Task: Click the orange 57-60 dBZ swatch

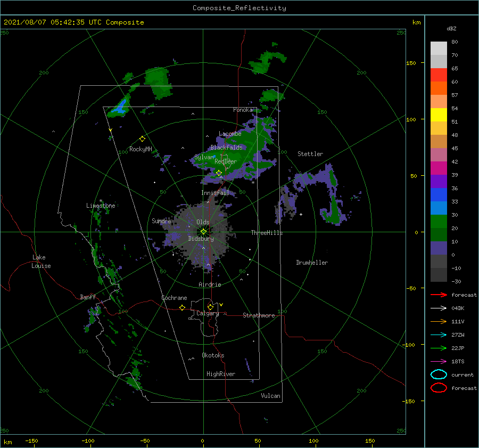Action: click(x=439, y=88)
